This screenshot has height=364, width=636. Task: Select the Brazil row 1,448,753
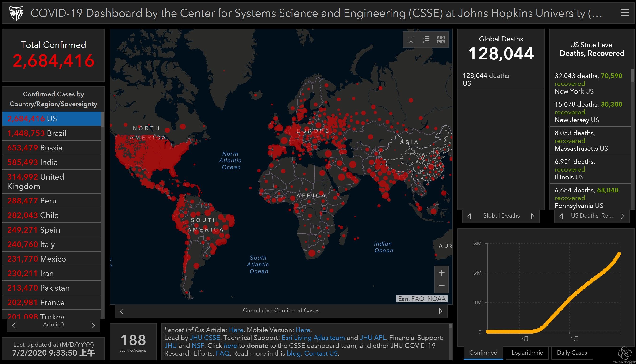coord(52,133)
